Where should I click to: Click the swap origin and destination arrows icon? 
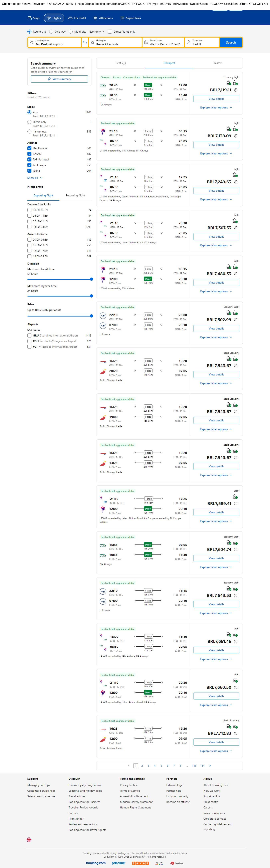tap(85, 42)
